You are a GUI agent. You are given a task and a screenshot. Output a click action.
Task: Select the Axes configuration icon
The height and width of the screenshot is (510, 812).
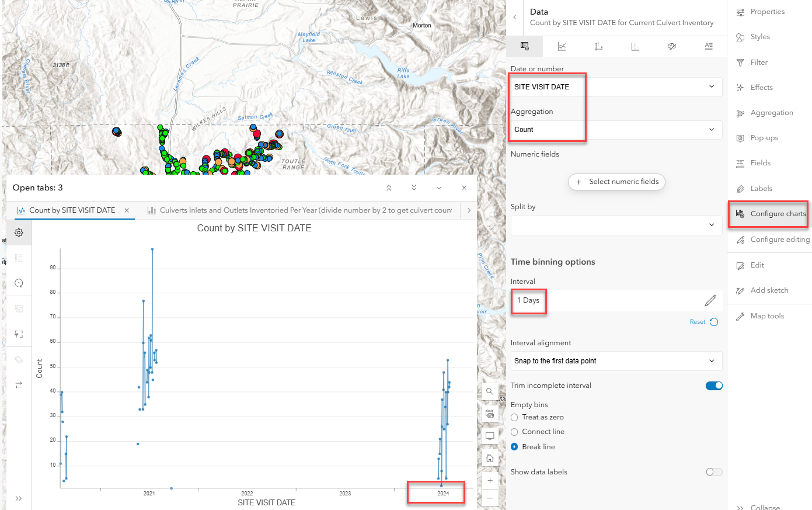(598, 46)
